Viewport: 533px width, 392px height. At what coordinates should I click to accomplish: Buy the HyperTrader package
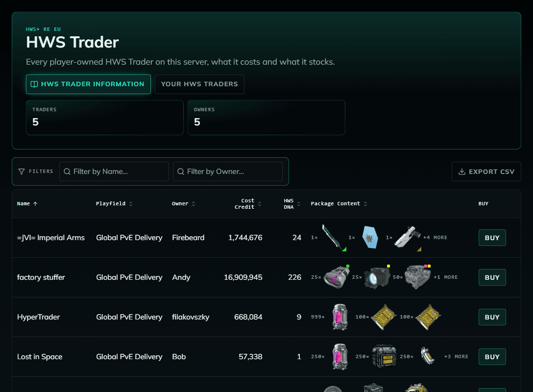click(x=492, y=317)
